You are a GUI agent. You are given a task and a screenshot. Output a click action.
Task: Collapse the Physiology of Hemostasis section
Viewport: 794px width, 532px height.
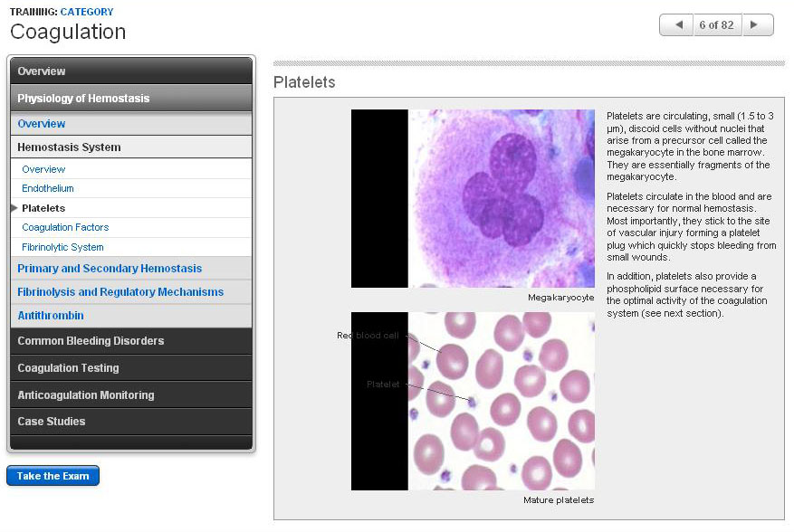tap(131, 98)
